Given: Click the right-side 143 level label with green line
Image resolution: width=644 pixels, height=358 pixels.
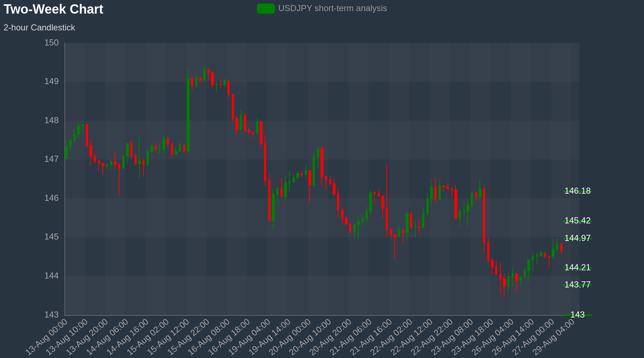Looking at the screenshot, I should 577,315.
